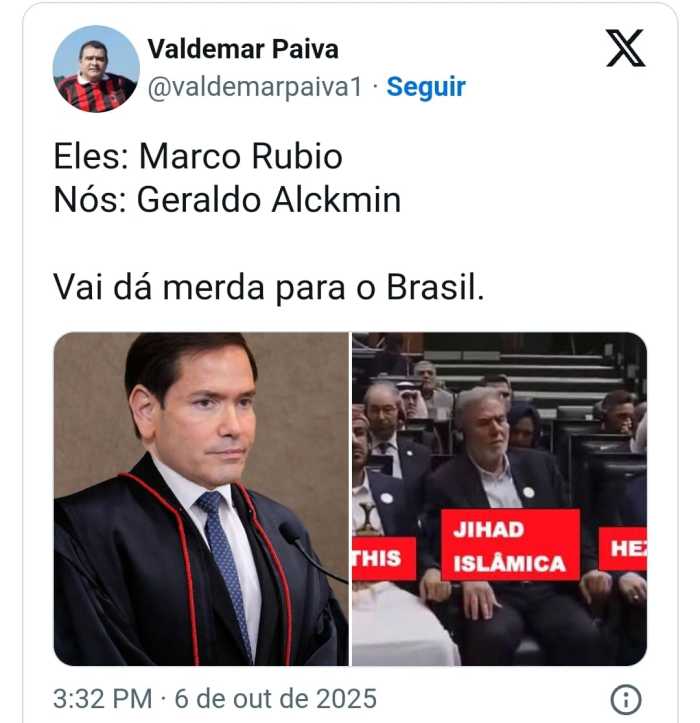700x723 pixels.
Task: Click the red JIHAD ISLÂMICA label
Action: pos(510,545)
